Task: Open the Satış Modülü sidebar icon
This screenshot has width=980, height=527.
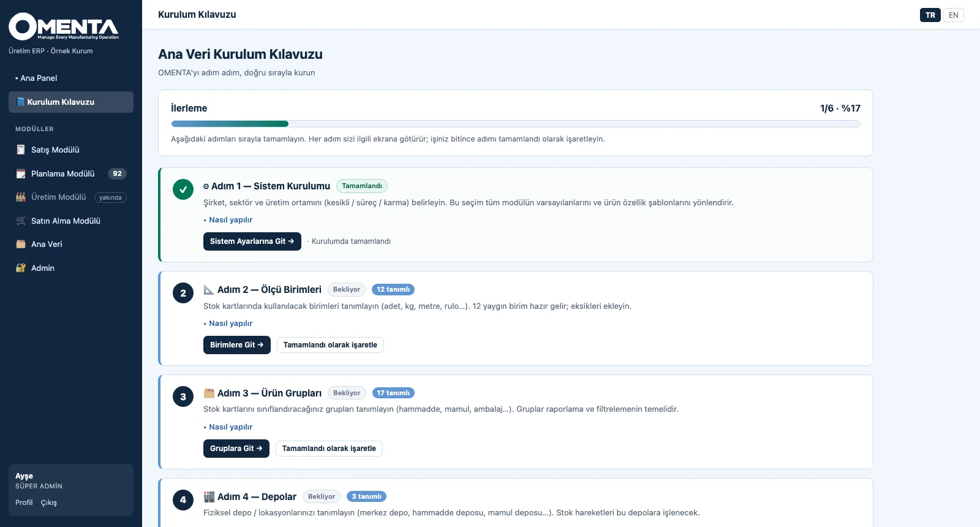Action: pos(21,150)
